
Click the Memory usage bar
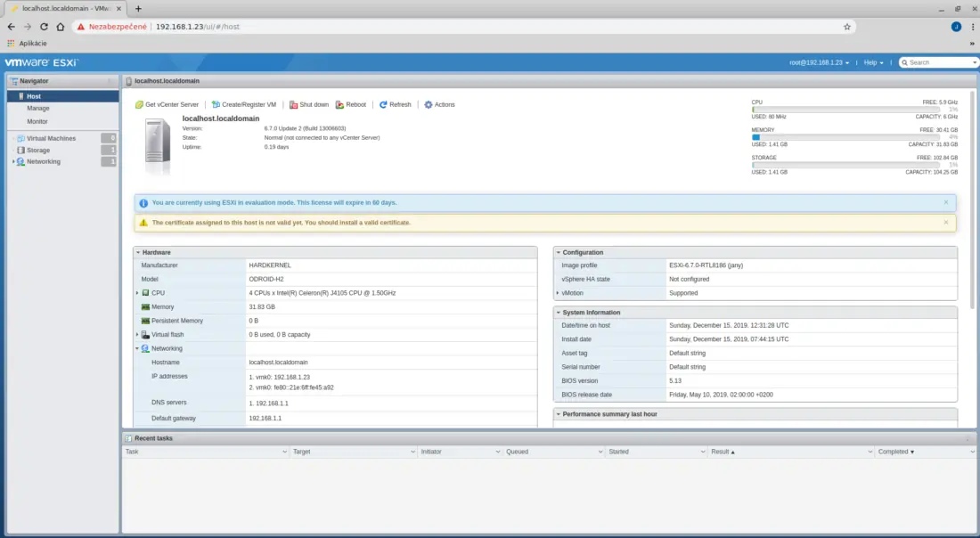click(x=845, y=137)
